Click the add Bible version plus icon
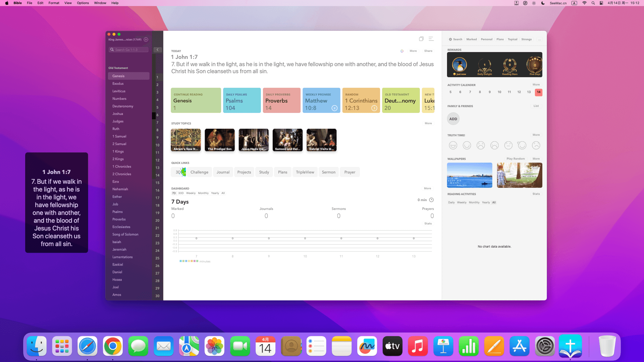The height and width of the screenshot is (362, 644). 146,40
